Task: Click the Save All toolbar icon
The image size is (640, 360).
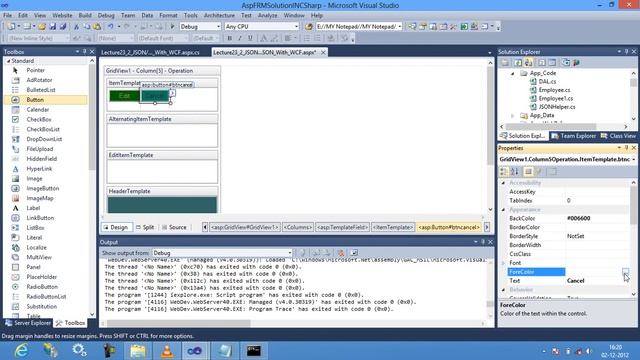Action: tap(63, 27)
